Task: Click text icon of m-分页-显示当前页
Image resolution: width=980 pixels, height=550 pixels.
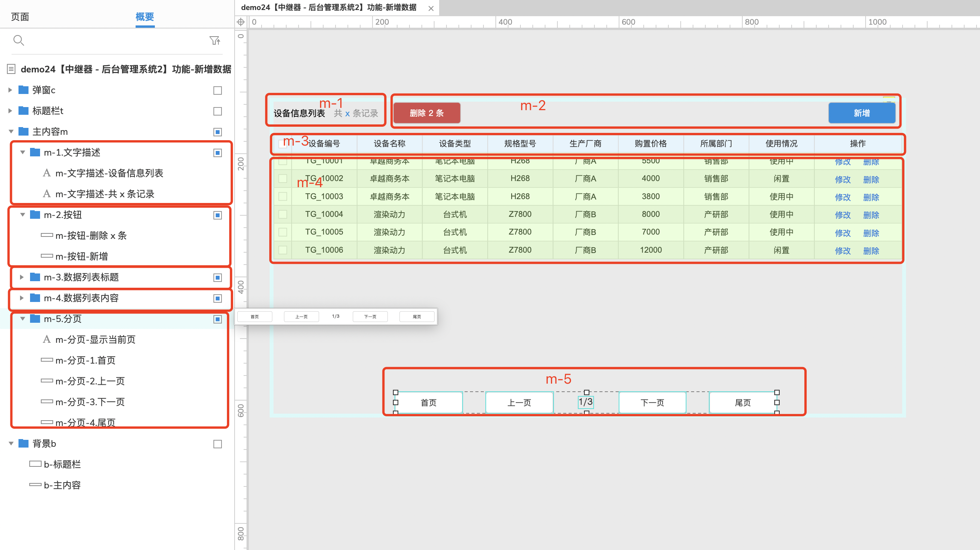Action: (x=47, y=339)
